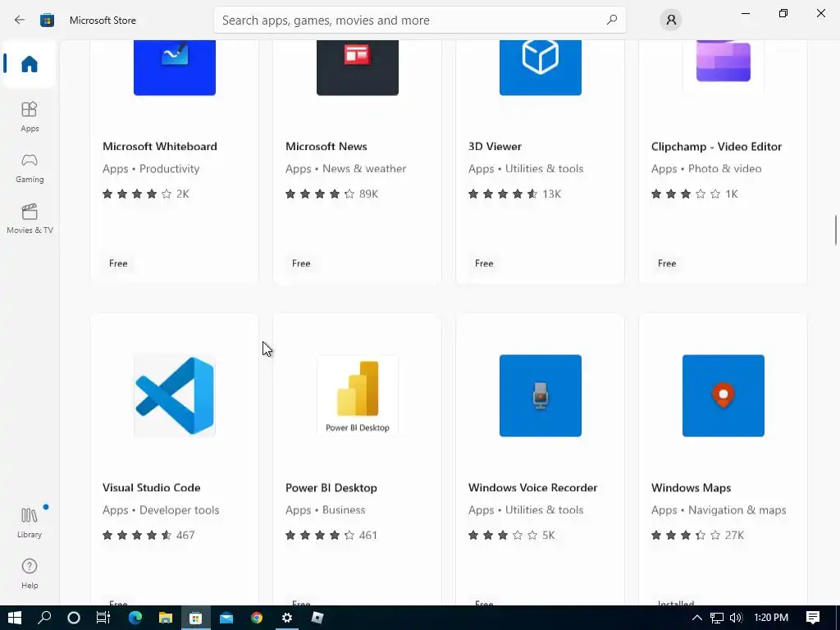Open volume control in system tray
Screen dimensions: 840x630
736,618
